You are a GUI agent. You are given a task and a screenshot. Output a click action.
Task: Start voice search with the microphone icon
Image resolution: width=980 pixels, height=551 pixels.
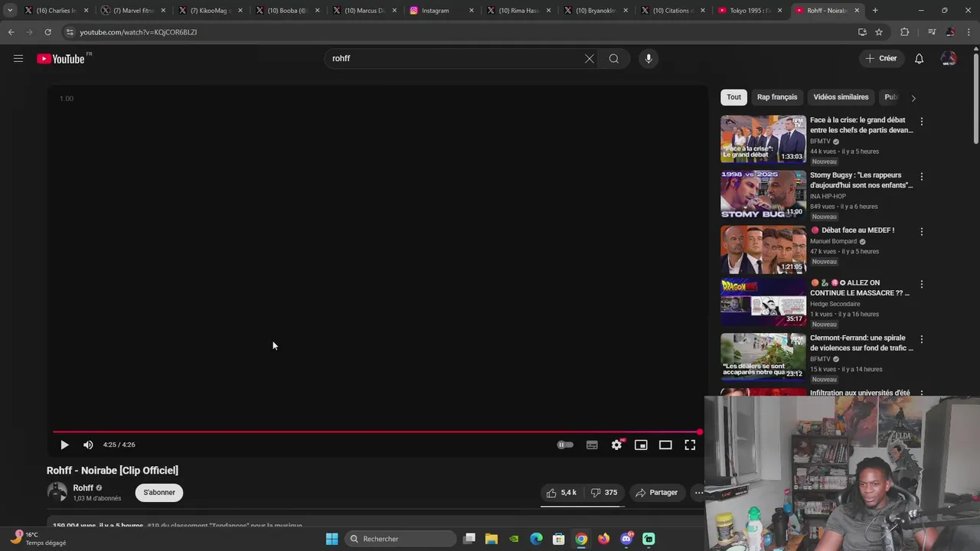[x=648, y=58]
